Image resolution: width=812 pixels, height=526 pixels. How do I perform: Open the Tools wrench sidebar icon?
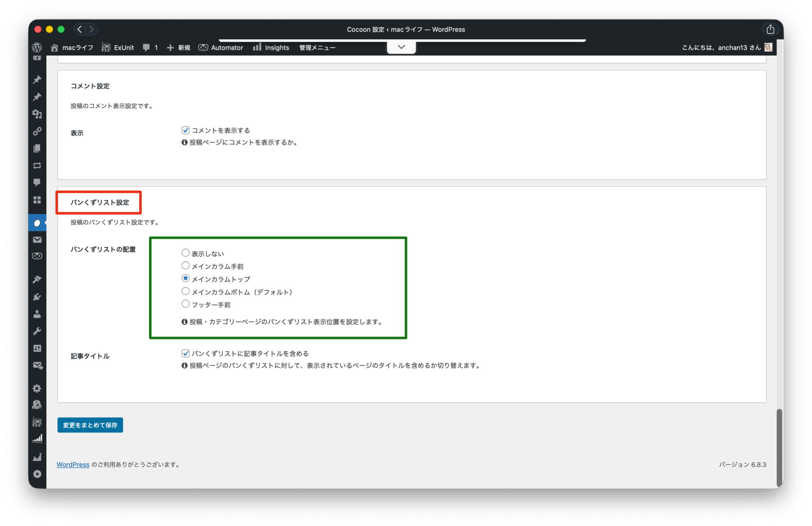tap(37, 331)
